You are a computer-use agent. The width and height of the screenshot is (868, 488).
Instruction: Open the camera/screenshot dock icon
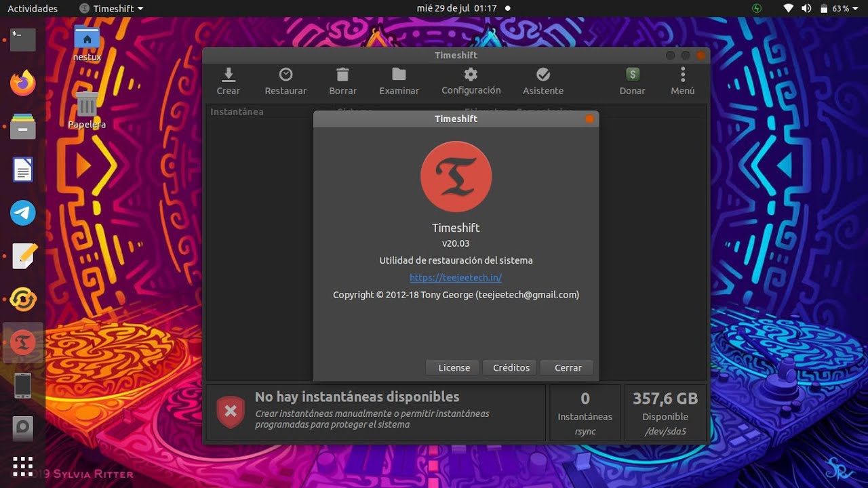tap(22, 428)
